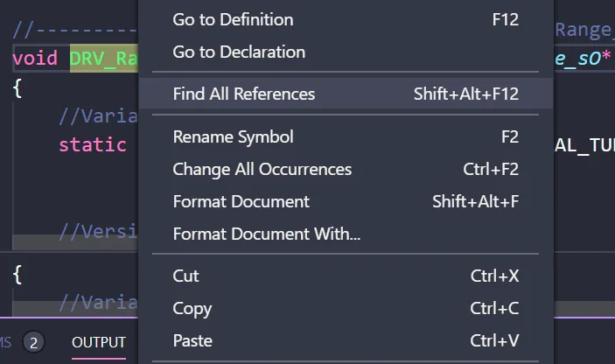This screenshot has height=364, width=615.
Task: Click Find All References option
Action: (x=244, y=94)
